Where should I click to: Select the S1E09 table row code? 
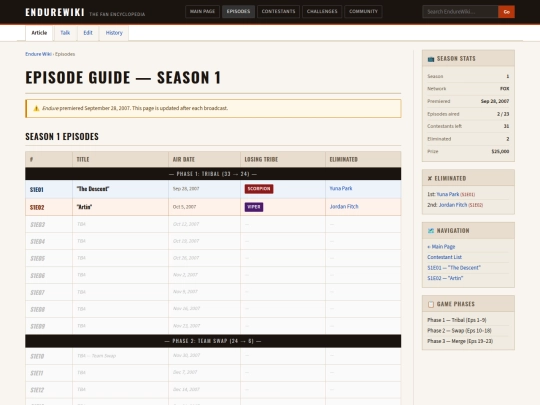pos(38,326)
